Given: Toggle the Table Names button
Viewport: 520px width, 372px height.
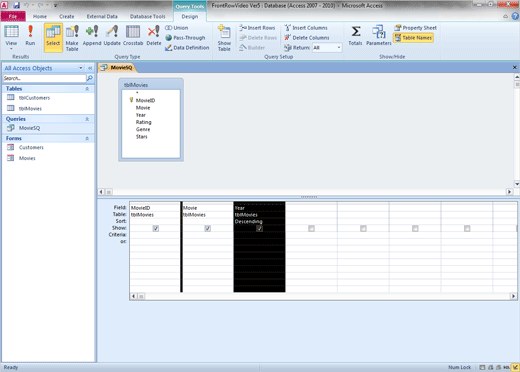Looking at the screenshot, I should click(x=413, y=38).
